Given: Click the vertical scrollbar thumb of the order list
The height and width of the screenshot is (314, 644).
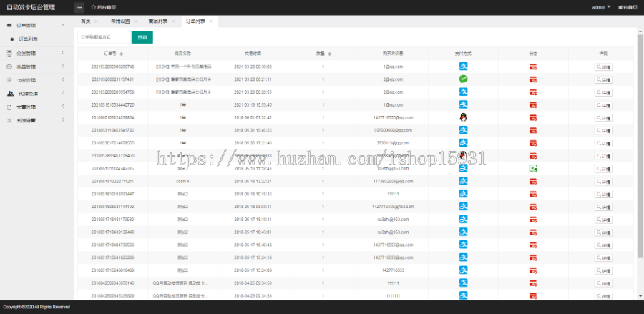Looking at the screenshot, I should click(x=640, y=146).
